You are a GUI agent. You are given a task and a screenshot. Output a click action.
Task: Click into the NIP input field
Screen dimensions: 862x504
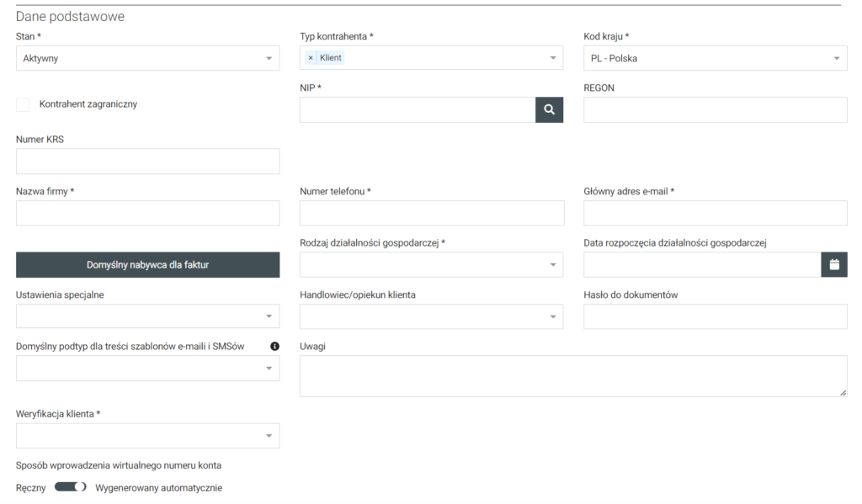click(417, 109)
